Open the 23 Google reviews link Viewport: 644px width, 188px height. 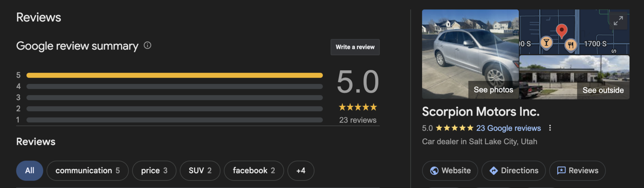[x=508, y=128]
